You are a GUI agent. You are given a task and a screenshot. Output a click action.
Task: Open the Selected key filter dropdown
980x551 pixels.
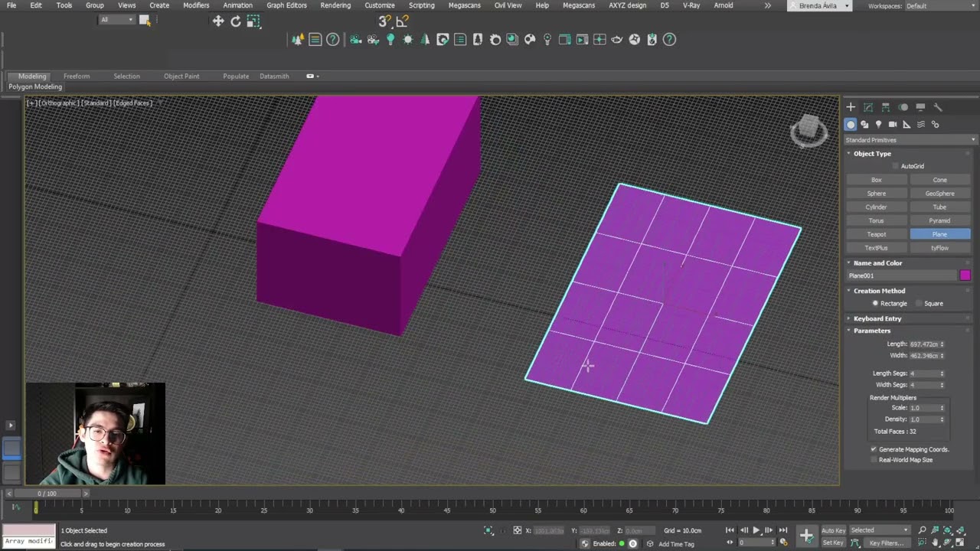click(x=880, y=530)
